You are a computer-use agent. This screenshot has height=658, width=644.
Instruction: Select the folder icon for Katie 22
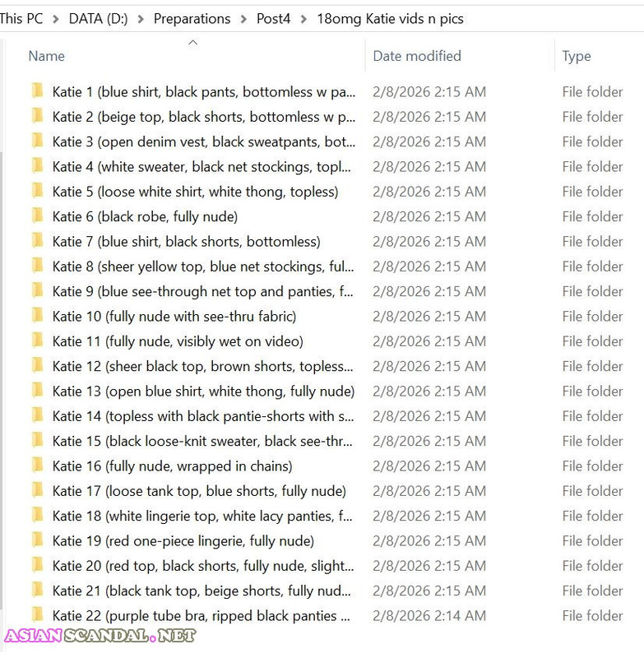click(x=37, y=614)
